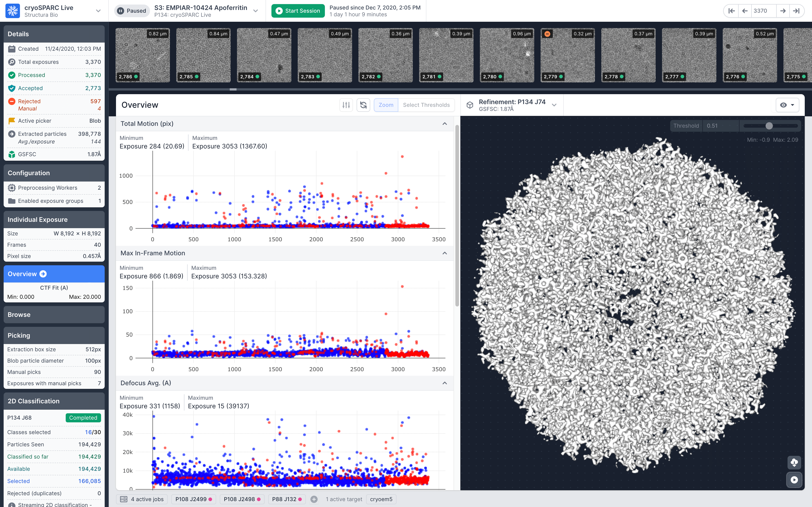Open the active jobs list icon
Screen dimensions: 812x507
tap(123, 499)
